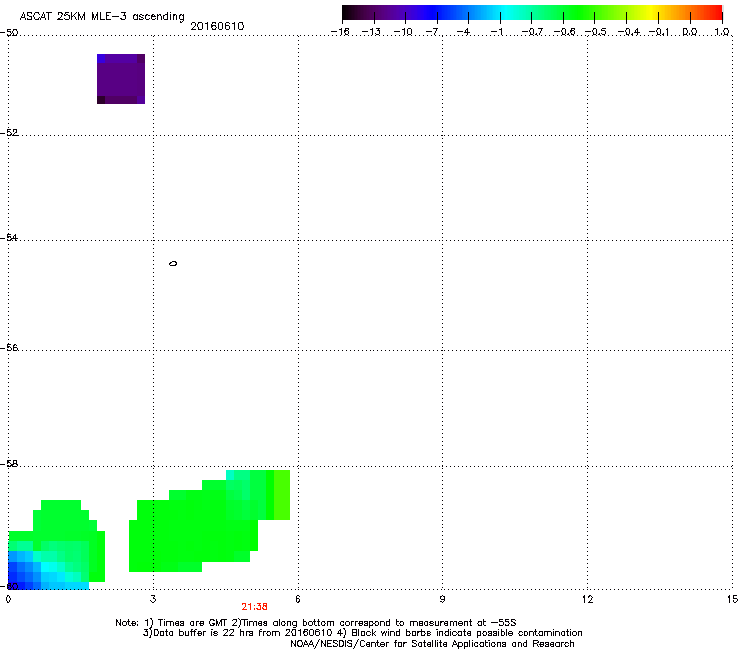Click the date label 20160610 under title

click(x=217, y=26)
